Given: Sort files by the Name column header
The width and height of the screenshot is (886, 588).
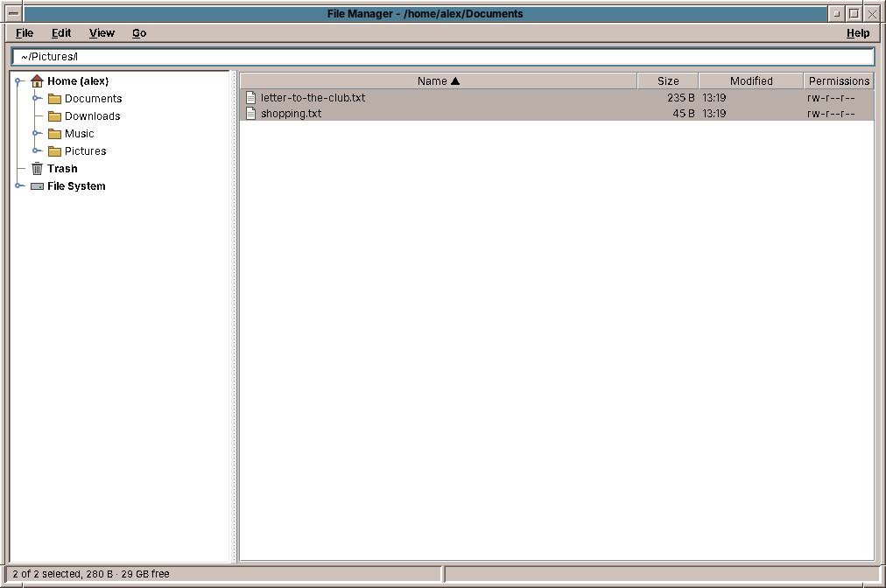Looking at the screenshot, I should (439, 80).
